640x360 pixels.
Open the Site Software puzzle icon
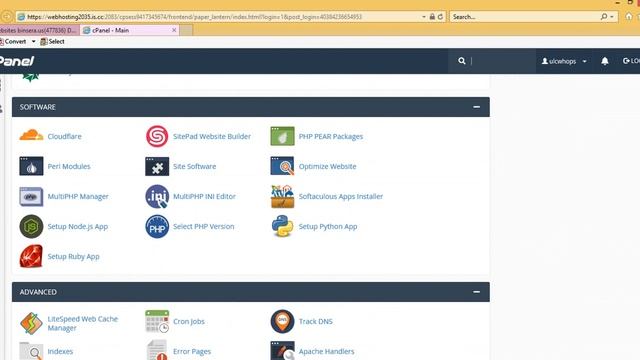[157, 166]
